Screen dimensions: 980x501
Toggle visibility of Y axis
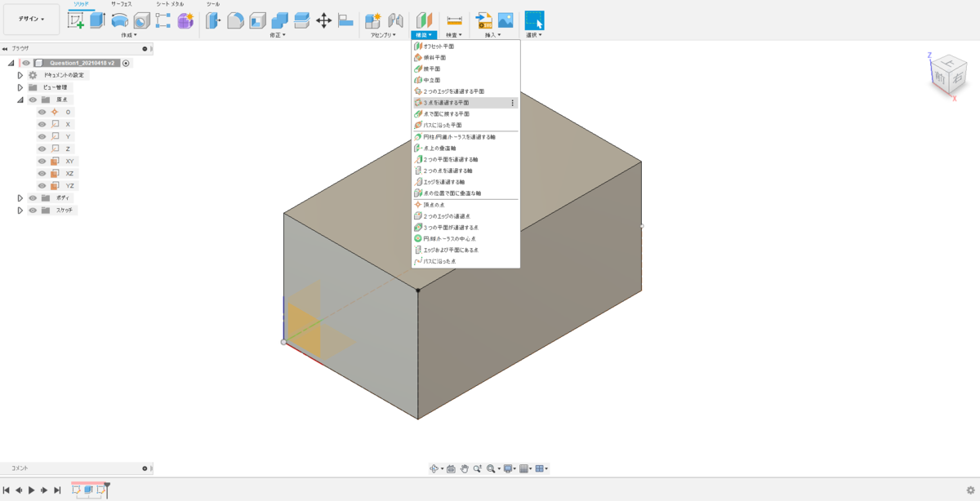(x=42, y=136)
